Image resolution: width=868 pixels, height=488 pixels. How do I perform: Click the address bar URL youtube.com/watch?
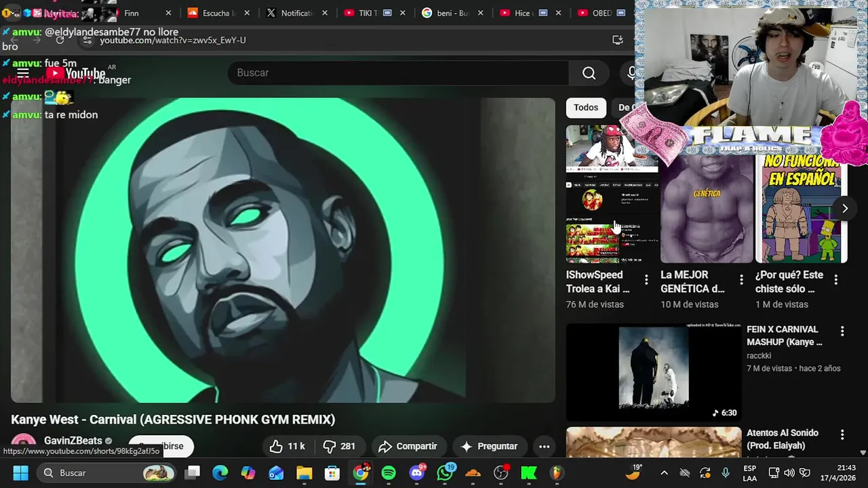coord(173,40)
